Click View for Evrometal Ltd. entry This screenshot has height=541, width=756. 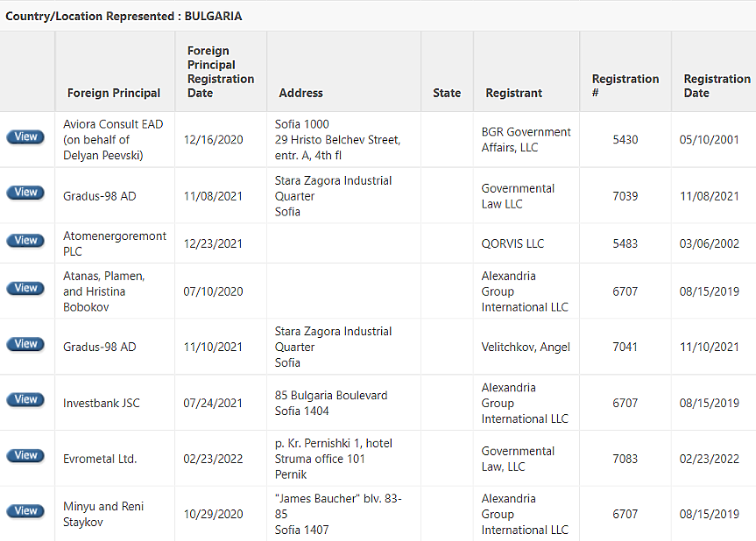26,455
